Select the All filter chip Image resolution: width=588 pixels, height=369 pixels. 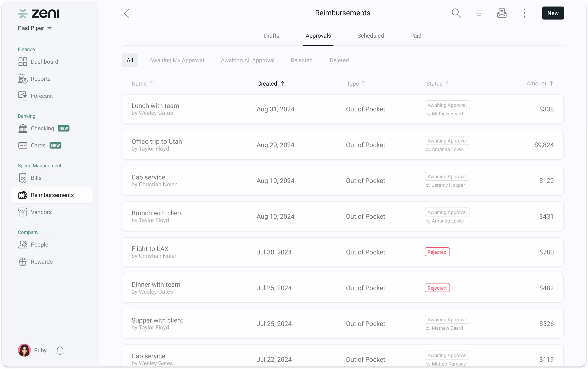(130, 60)
